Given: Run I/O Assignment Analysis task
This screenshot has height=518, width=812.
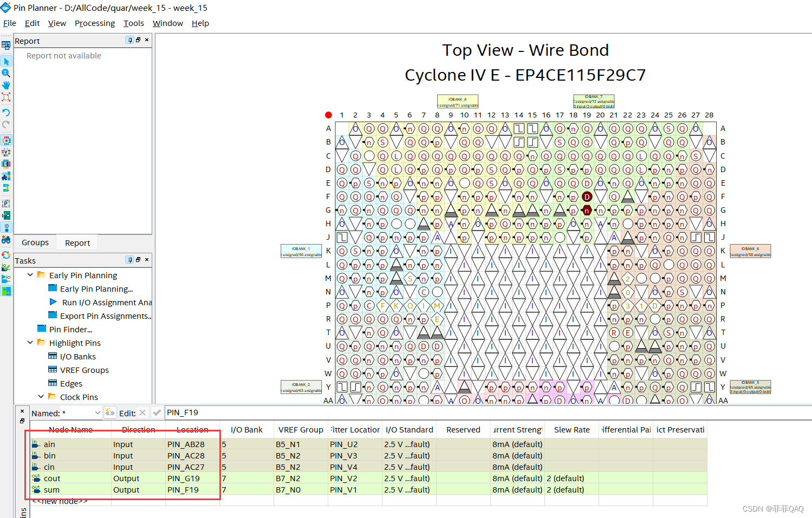Looking at the screenshot, I should [x=107, y=302].
